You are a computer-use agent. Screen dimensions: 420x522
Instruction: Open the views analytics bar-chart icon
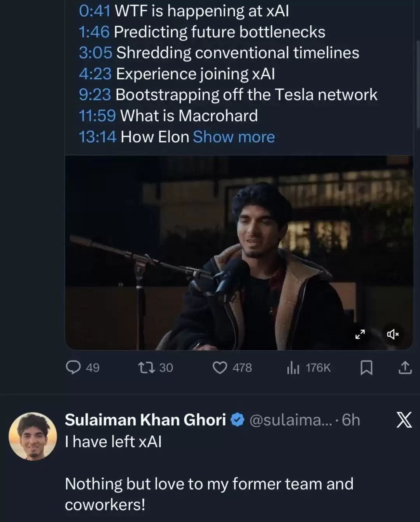click(x=293, y=367)
